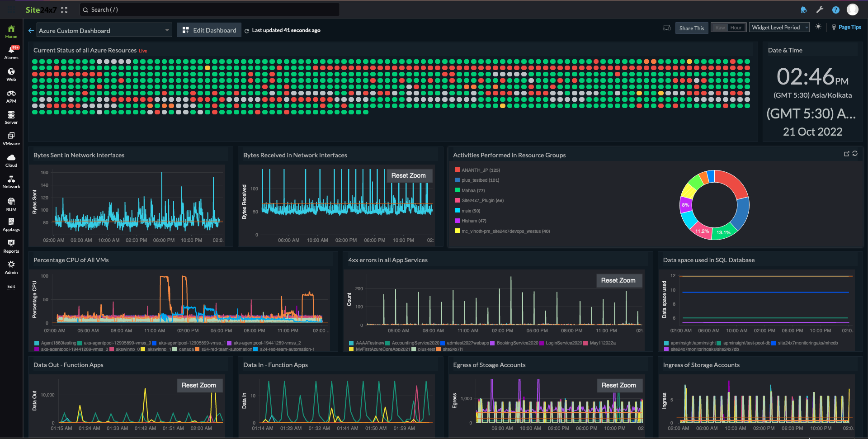Switch data granularity to Hour
The width and height of the screenshot is (868, 439).
(736, 27)
